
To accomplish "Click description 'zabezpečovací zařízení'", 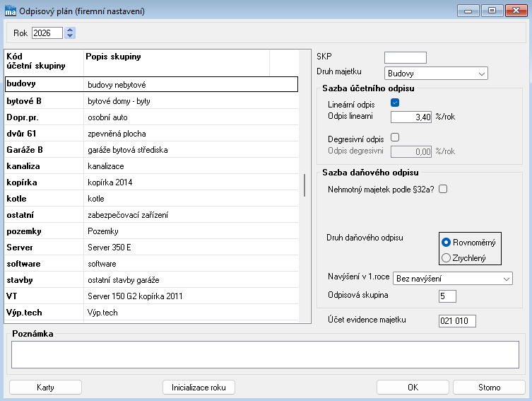I will pos(128,215).
